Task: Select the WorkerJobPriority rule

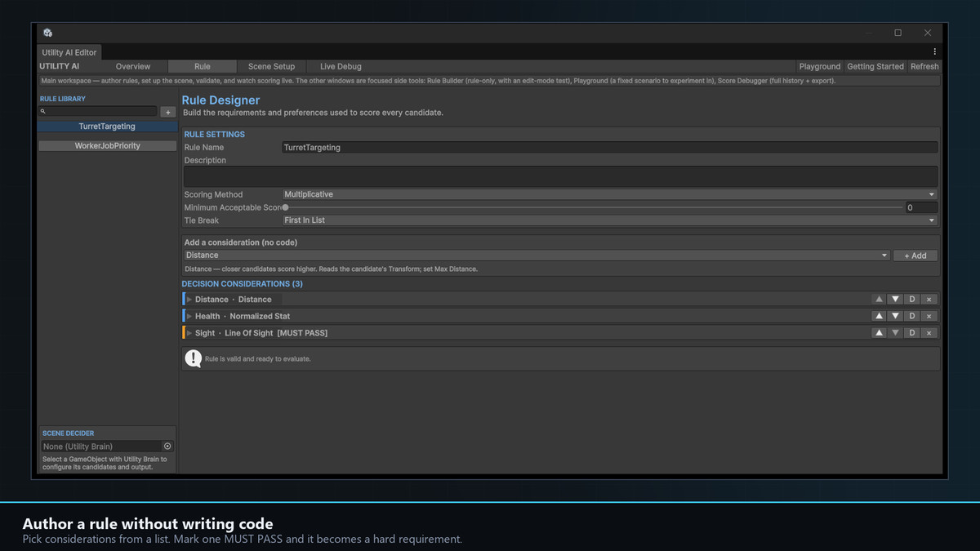Action: tap(107, 145)
